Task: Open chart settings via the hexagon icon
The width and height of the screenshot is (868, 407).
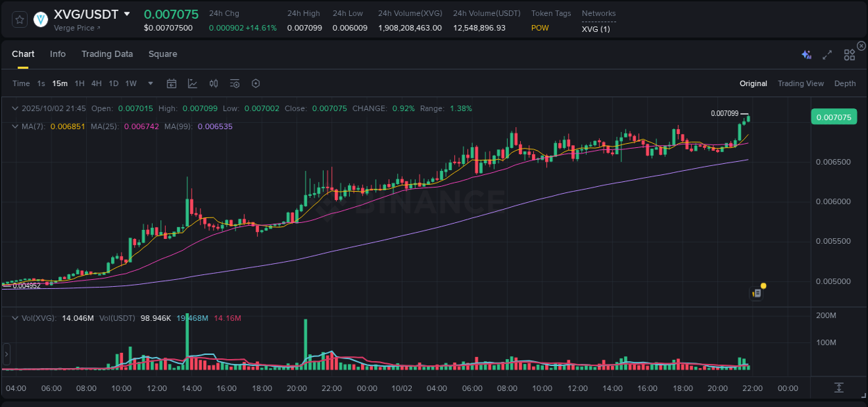Action: [x=256, y=83]
